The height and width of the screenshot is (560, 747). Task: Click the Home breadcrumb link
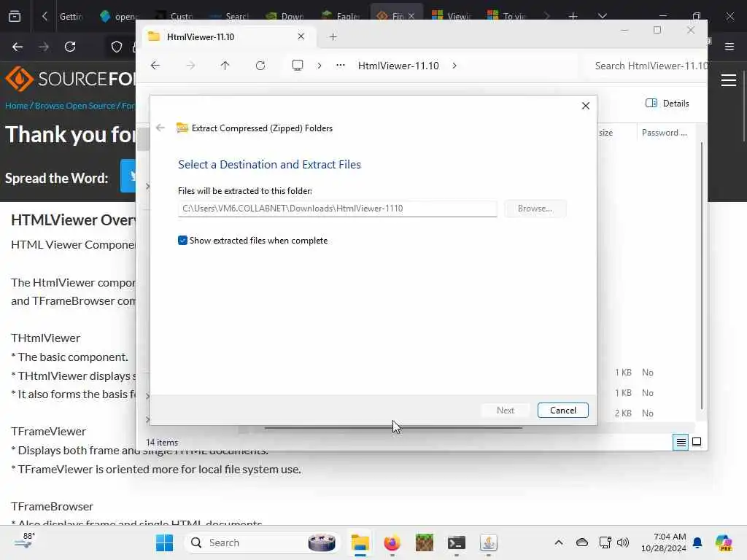coord(16,106)
